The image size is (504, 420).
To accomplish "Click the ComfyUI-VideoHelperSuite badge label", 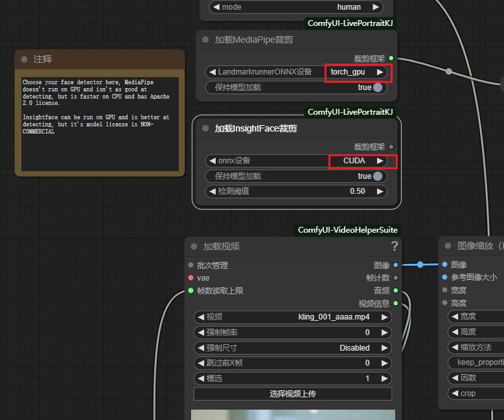I will pyautogui.click(x=348, y=230).
